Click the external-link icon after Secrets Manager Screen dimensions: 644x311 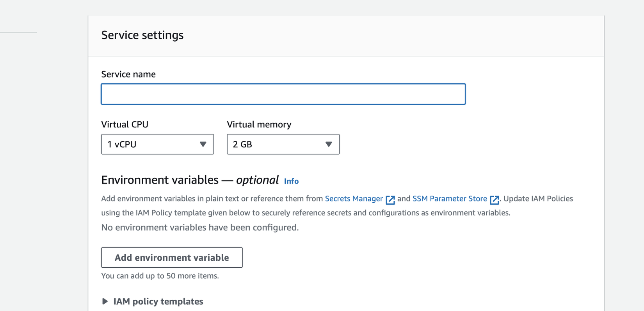390,200
